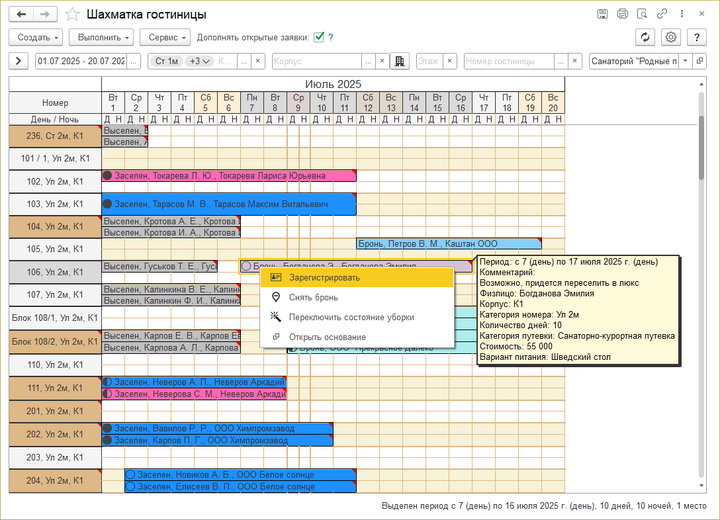720x520 pixels.
Task: Toggle 'Дополнять открытые заявки' checkbox
Action: [319, 37]
